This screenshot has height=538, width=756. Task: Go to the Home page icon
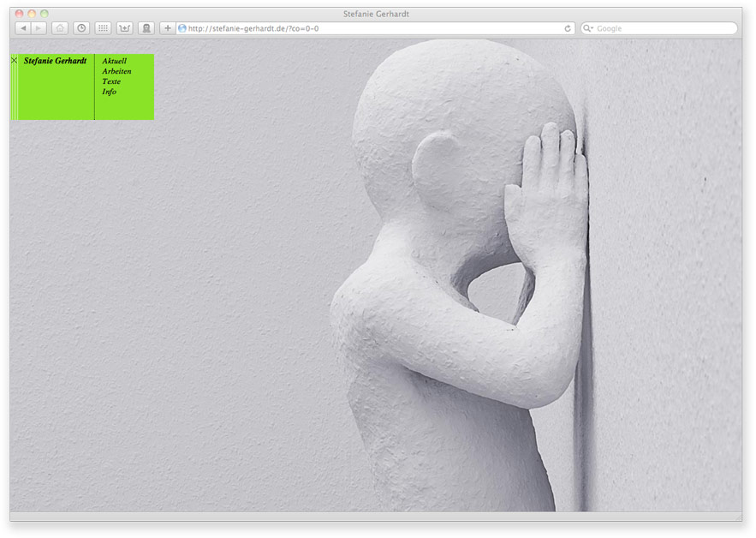coord(60,28)
